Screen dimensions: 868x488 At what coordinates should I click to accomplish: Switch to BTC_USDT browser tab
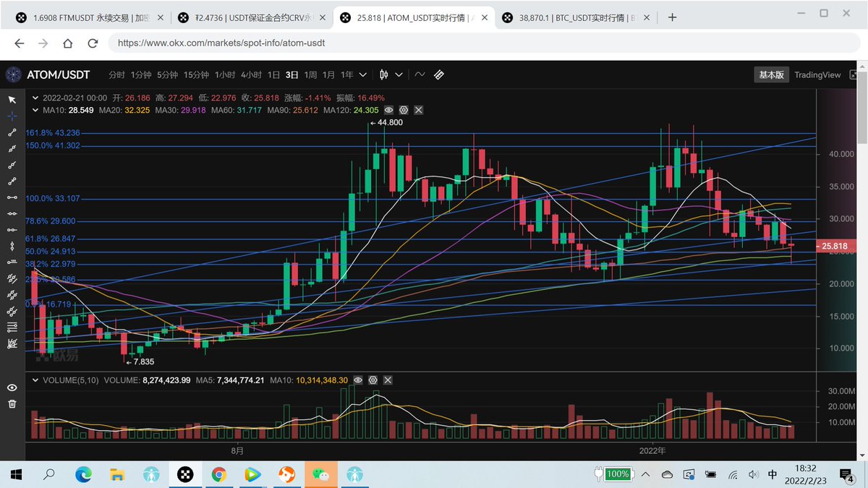pos(575,17)
